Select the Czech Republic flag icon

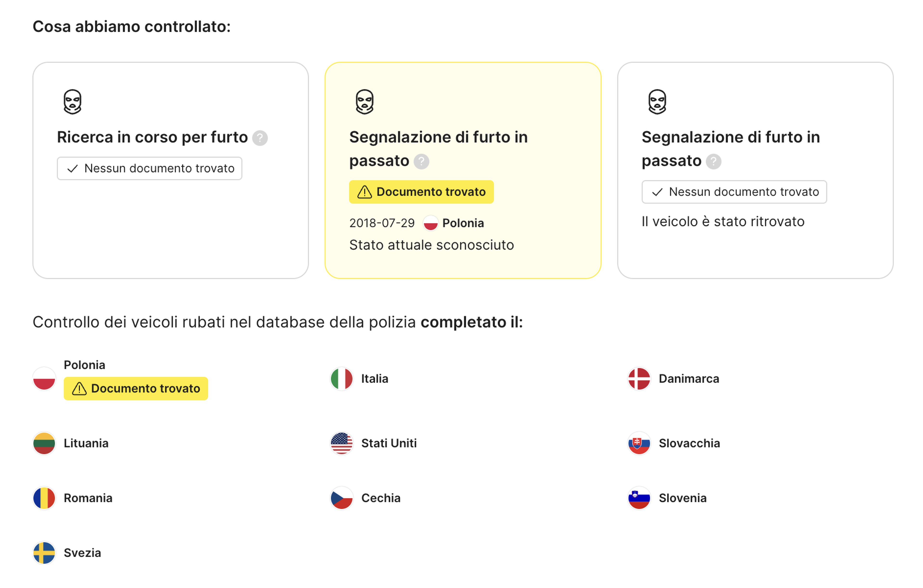coord(341,498)
